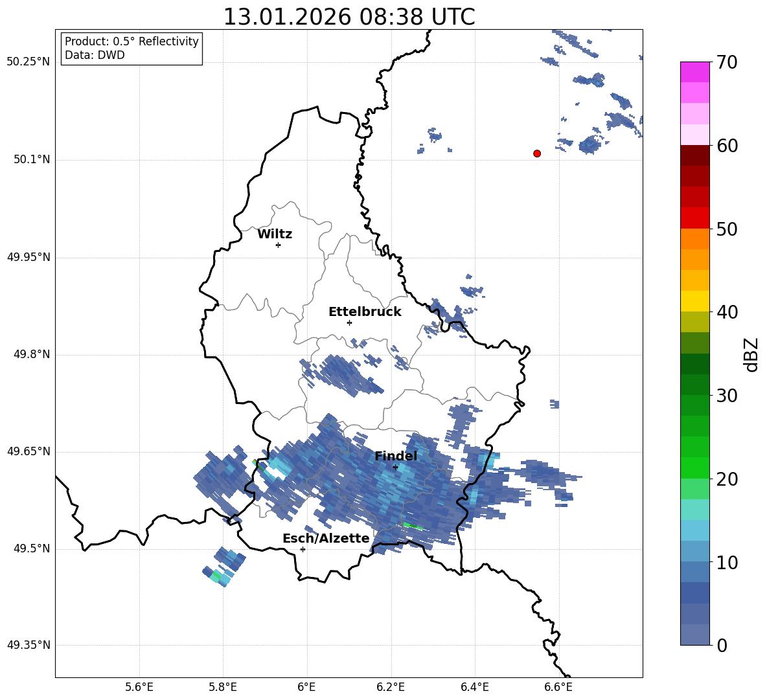Click the 20 colorbar tick label
The height and width of the screenshot is (700, 767).
727,479
